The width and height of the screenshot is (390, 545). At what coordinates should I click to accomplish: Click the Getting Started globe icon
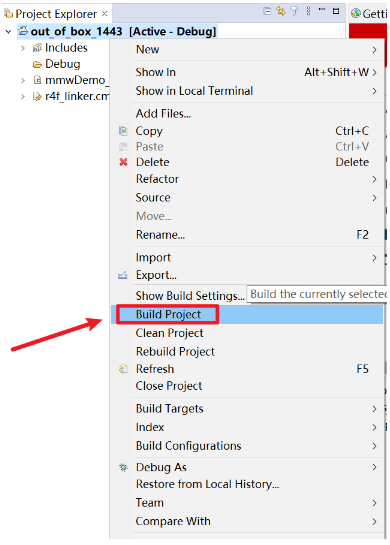coord(356,14)
